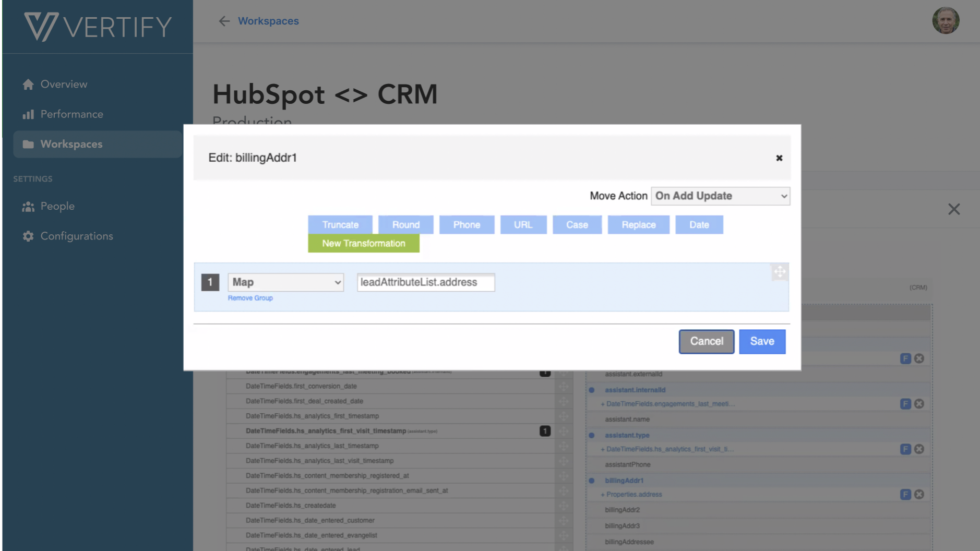
Task: Add a Replace transformation
Action: 638,225
